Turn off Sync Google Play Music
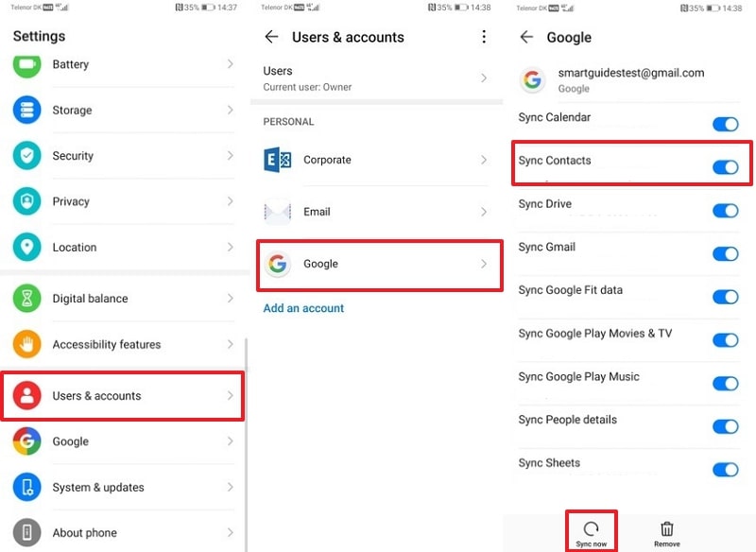This screenshot has width=756, height=552. (725, 384)
